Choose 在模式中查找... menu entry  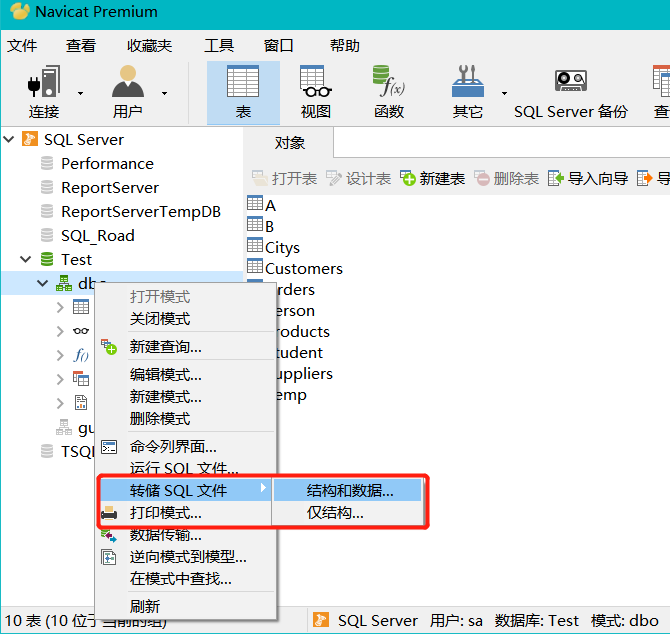[x=181, y=579]
